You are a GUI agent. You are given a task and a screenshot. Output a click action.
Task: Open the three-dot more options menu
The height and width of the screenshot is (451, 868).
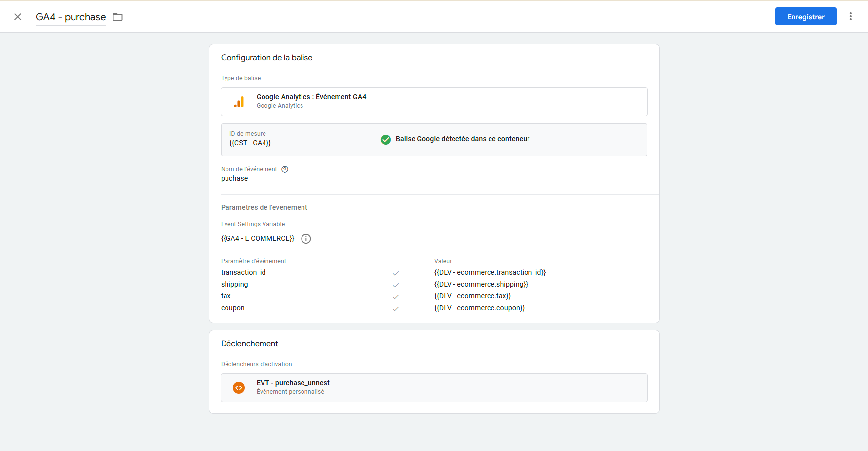(x=851, y=16)
